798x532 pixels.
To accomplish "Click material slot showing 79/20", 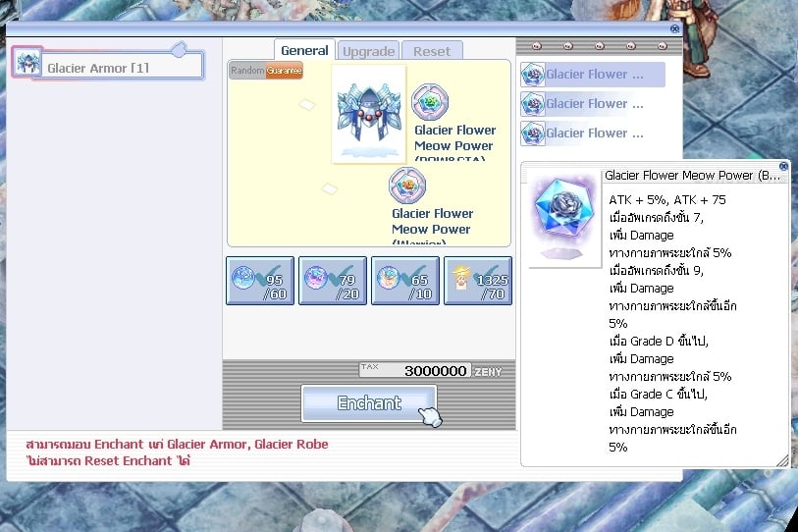I will point(333,281).
